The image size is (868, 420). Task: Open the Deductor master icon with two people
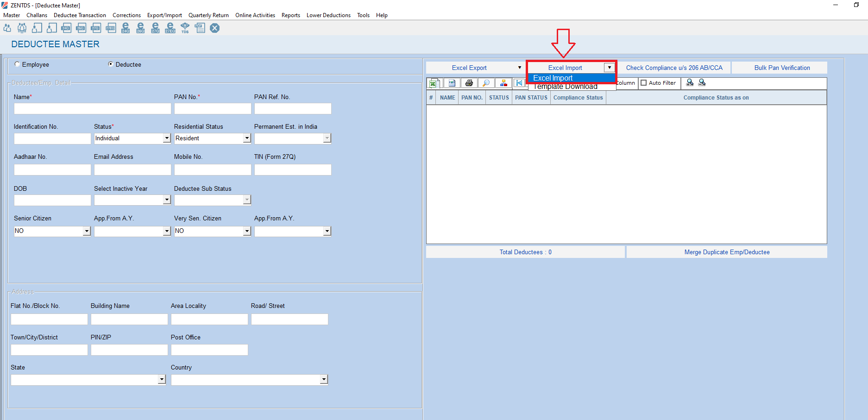click(7, 28)
